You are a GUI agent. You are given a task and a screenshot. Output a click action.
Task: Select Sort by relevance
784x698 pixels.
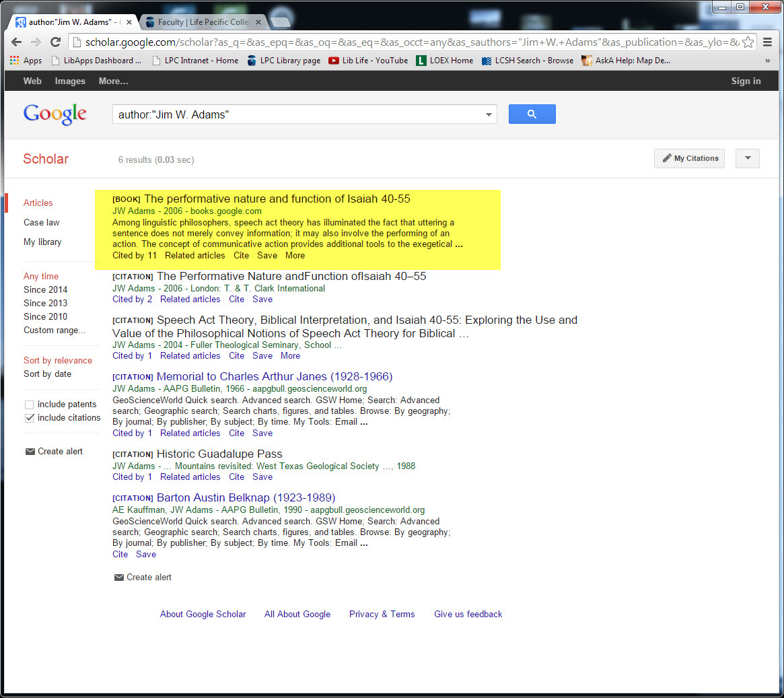(58, 360)
